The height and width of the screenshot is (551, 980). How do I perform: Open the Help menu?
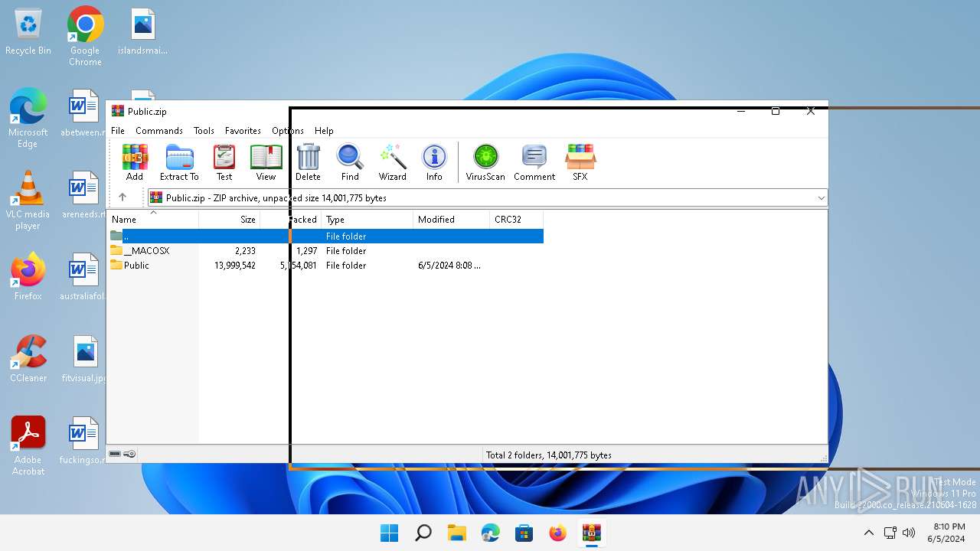click(x=324, y=131)
